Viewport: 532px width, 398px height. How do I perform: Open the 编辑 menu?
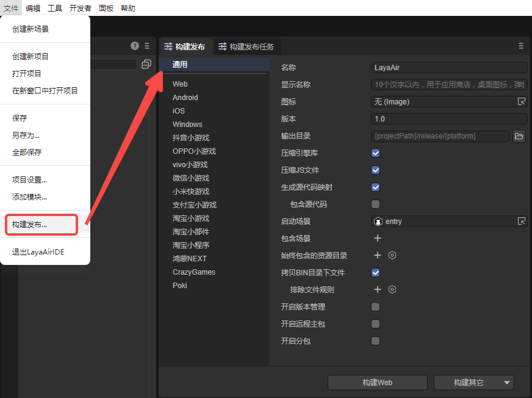(x=33, y=8)
